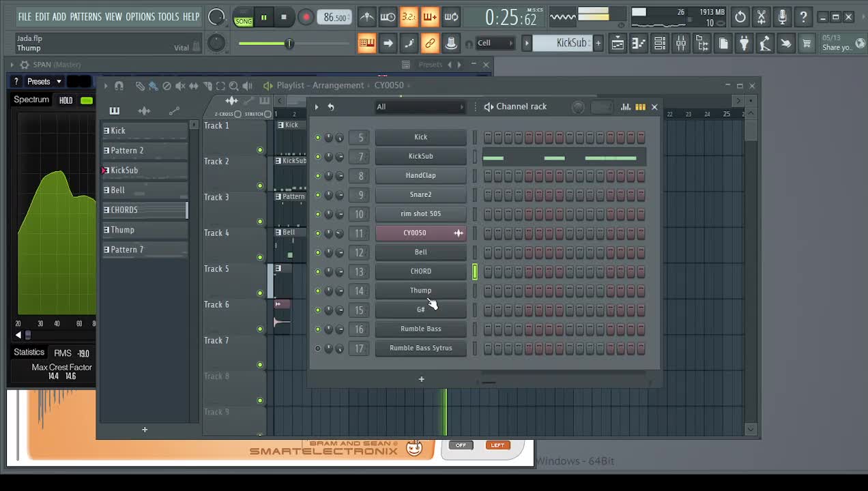Viewport: 868px width, 491px height.
Task: Open the Cell snap dropdown
Action: [x=495, y=43]
